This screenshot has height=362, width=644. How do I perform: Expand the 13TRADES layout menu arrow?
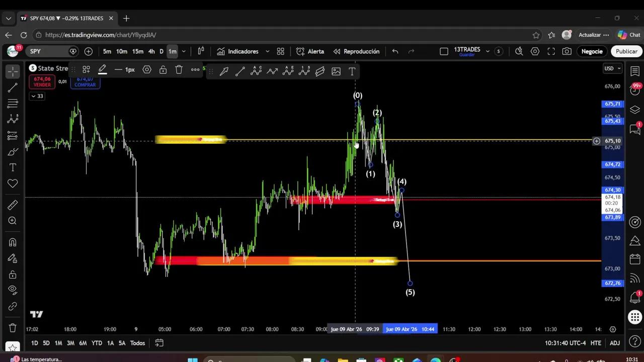click(488, 51)
